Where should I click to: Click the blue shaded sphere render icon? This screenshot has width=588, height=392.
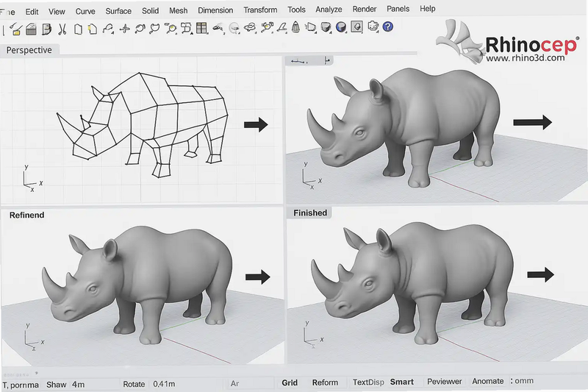pos(341,27)
